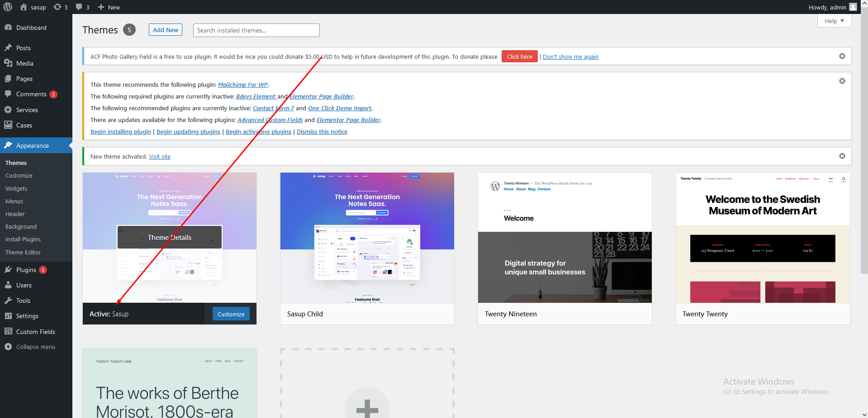
Task: Open the Theme Editor submenu item
Action: (x=23, y=252)
